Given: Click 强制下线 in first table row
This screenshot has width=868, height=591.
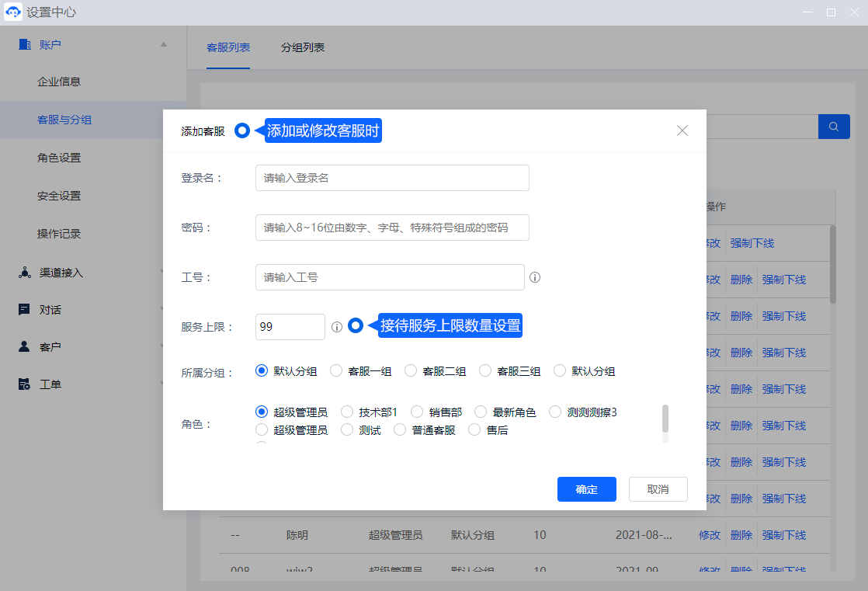Looking at the screenshot, I should (752, 243).
